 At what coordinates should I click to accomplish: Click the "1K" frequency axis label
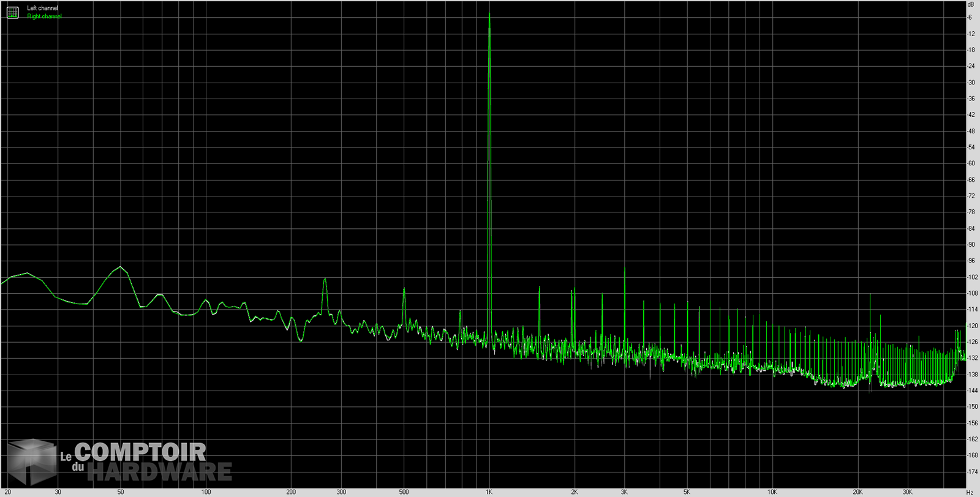tap(489, 492)
